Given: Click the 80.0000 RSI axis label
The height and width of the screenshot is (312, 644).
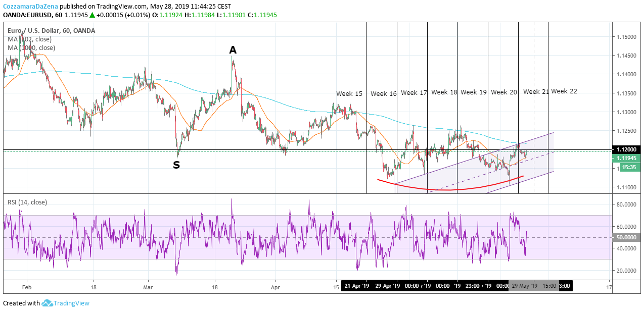Looking at the screenshot, I should click(626, 204).
